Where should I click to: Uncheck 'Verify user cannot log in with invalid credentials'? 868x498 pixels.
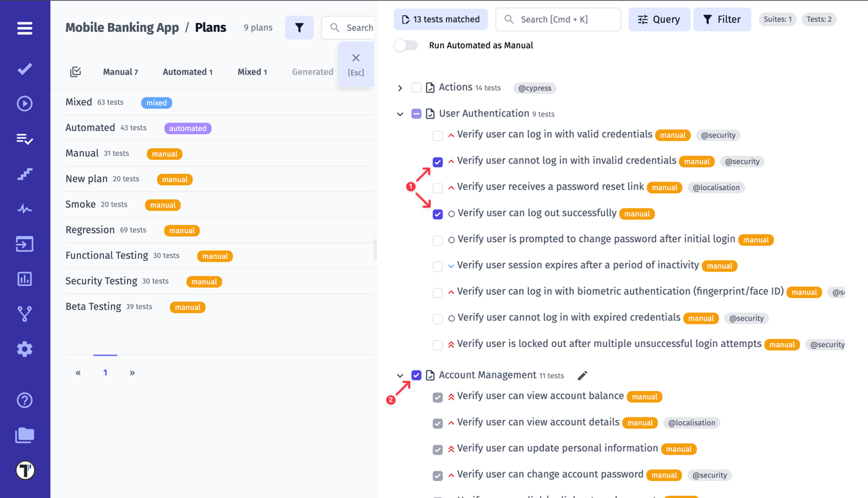437,162
